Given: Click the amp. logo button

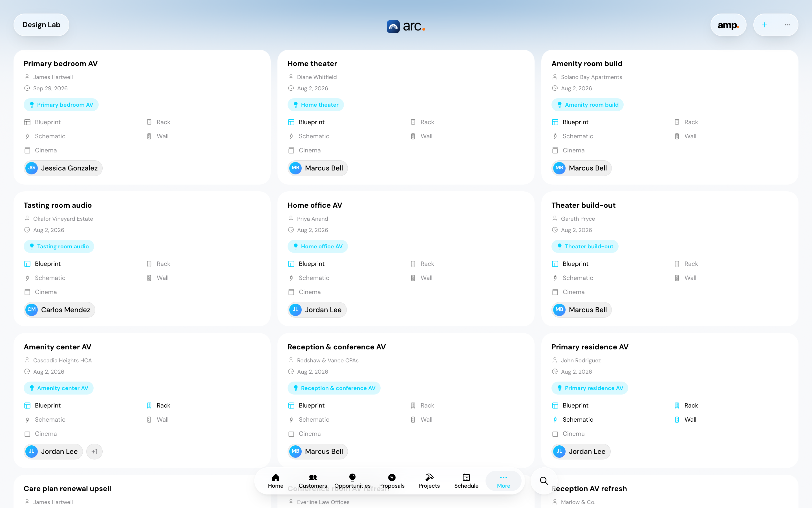Looking at the screenshot, I should click(728, 25).
